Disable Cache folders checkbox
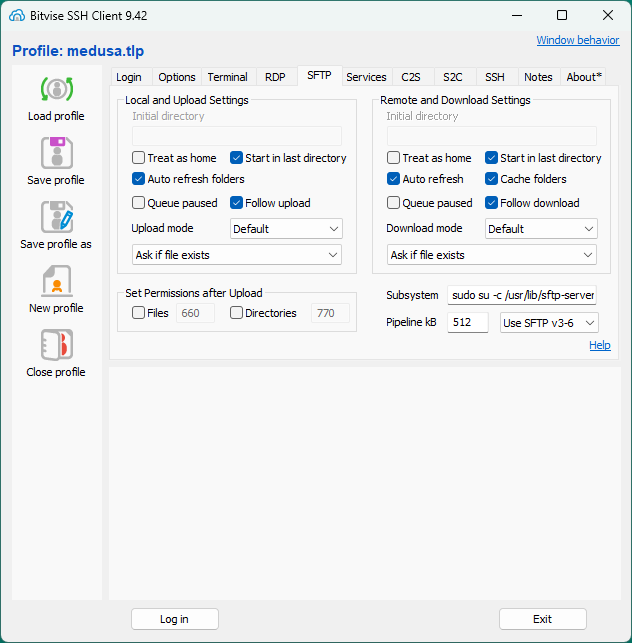 click(x=491, y=179)
